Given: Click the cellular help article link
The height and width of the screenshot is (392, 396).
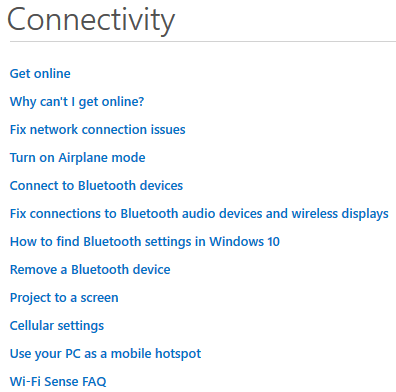Looking at the screenshot, I should pos(57,326).
